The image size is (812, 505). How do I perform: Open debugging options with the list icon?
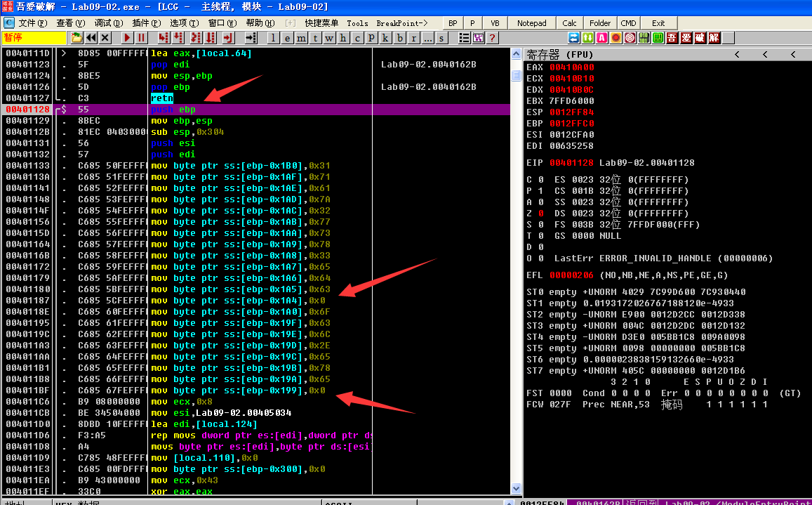pyautogui.click(x=464, y=38)
